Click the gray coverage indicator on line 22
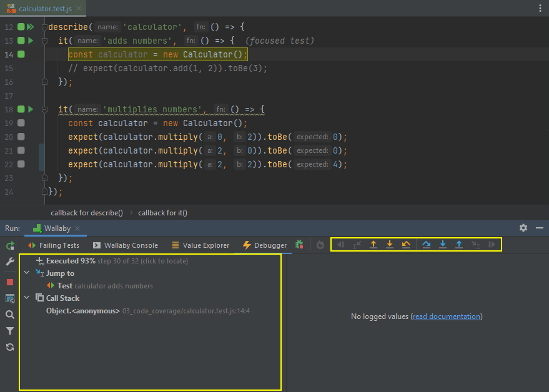 21,164
